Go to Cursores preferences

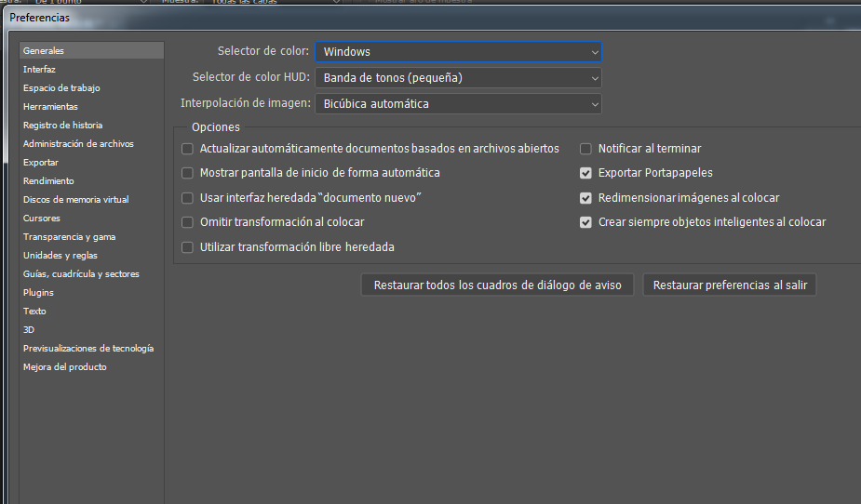click(92, 219)
